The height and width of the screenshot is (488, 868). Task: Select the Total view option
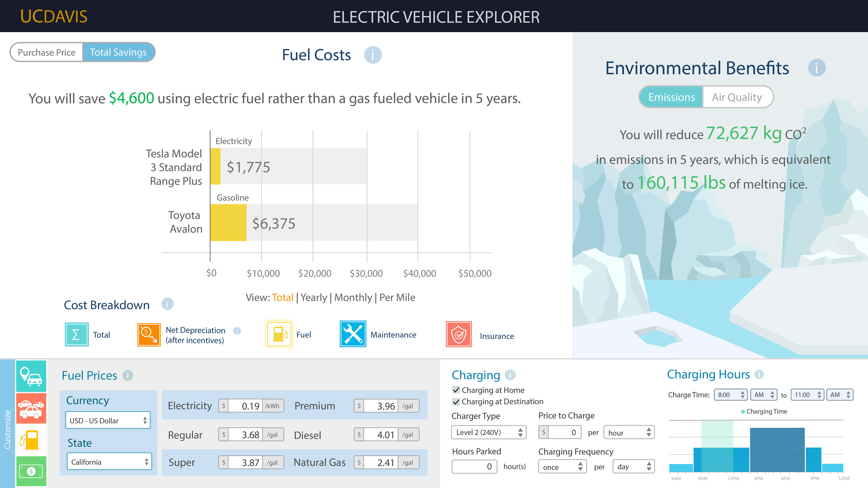282,297
